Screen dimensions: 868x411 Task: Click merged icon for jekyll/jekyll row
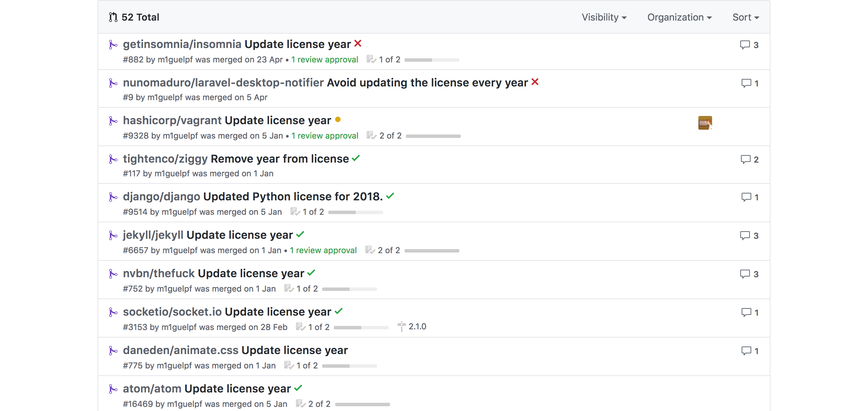113,235
